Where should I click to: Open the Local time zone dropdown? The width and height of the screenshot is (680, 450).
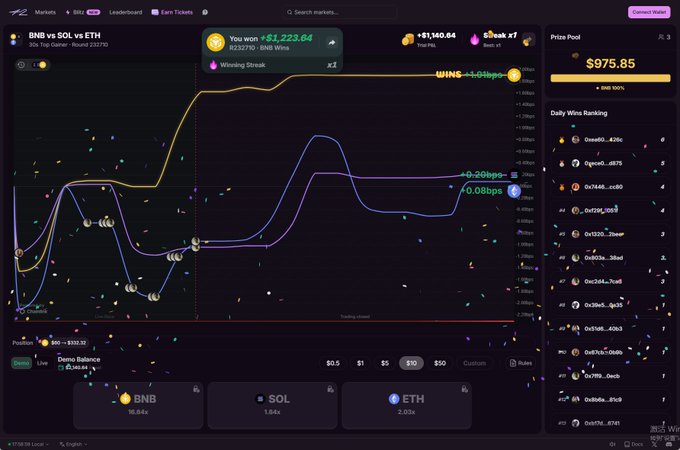pyautogui.click(x=29, y=444)
